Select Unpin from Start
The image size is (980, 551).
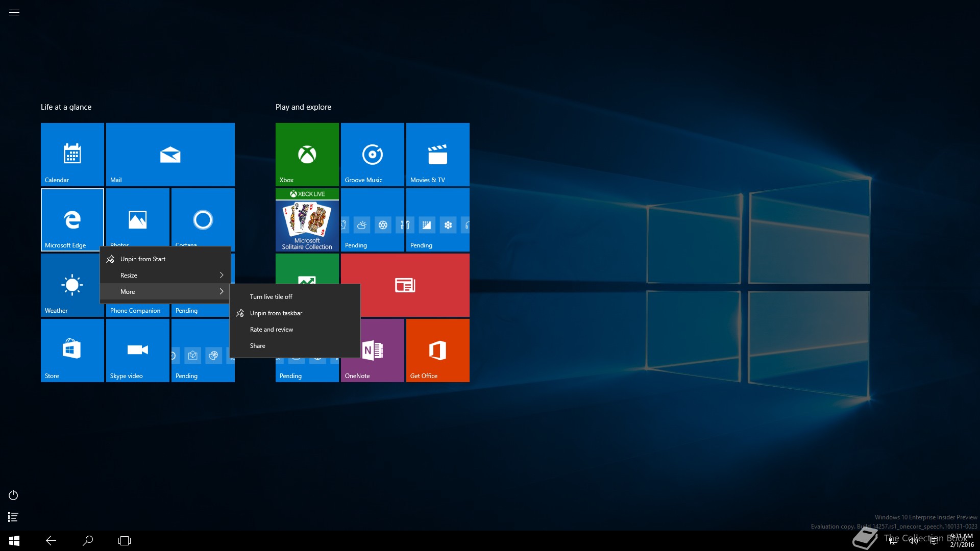click(x=165, y=259)
